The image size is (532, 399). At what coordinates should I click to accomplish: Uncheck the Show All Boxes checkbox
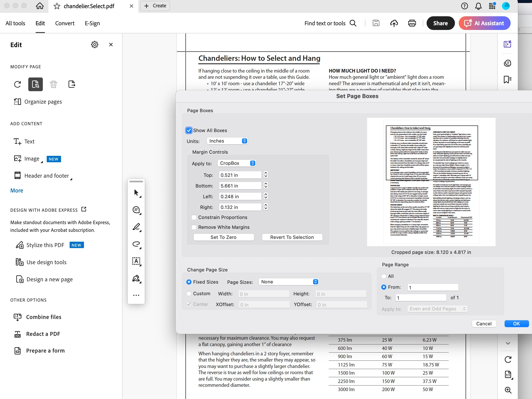(189, 130)
